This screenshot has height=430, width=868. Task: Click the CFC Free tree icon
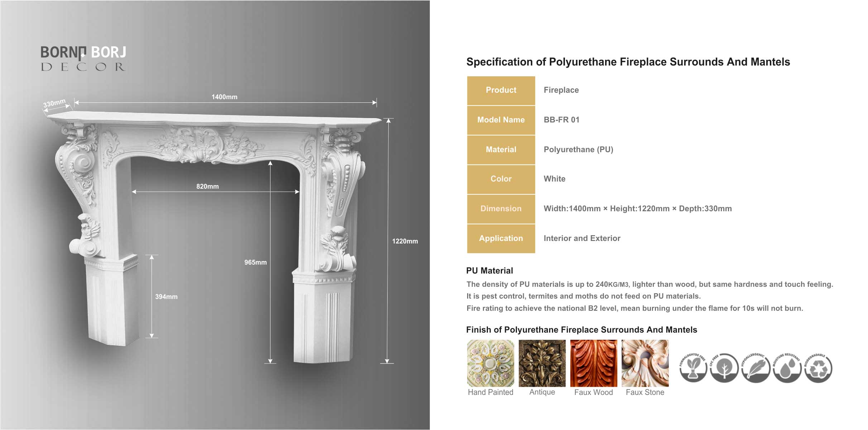coord(724,368)
